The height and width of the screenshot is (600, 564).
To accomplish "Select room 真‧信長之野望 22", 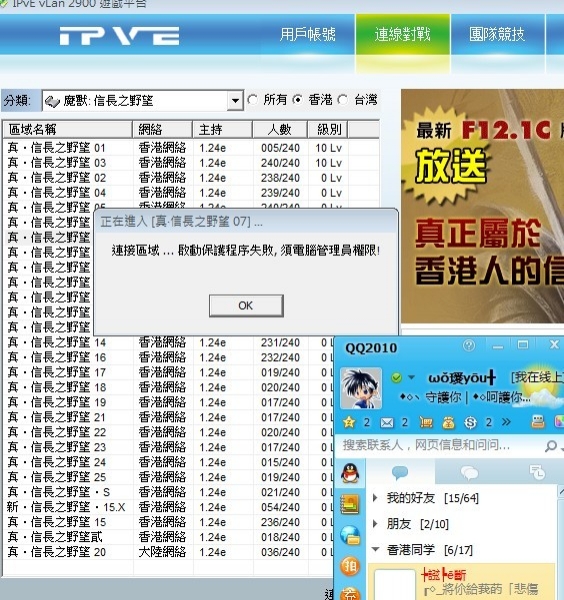I will (168, 432).
